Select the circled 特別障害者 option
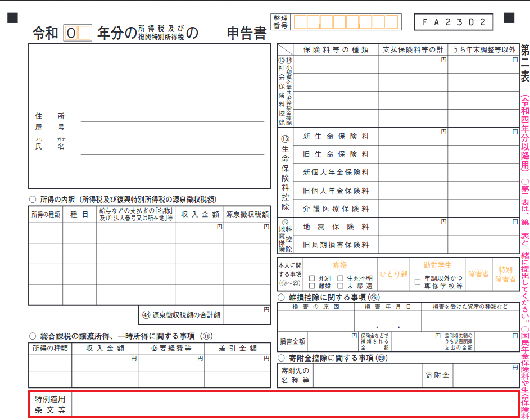 506,274
